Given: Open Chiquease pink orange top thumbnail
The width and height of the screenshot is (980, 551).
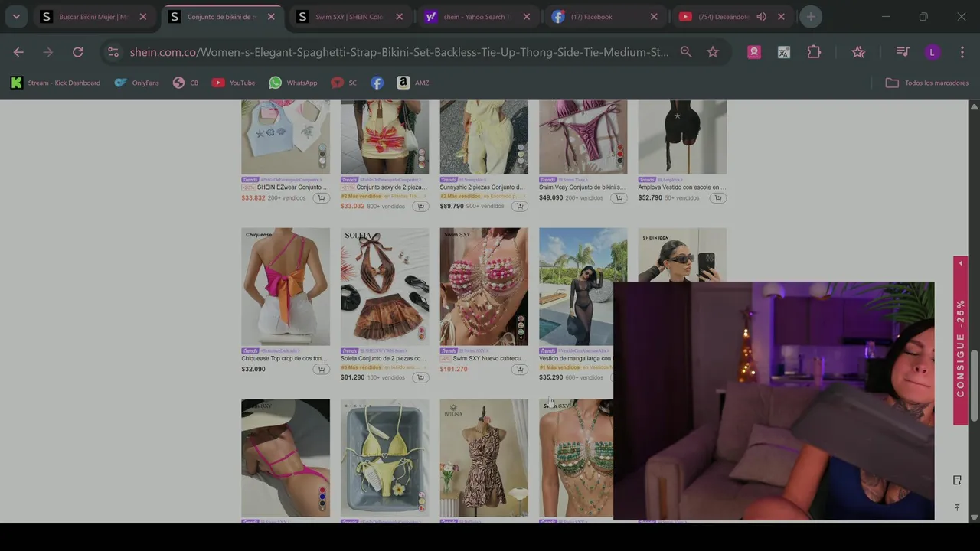Looking at the screenshot, I should point(286,287).
